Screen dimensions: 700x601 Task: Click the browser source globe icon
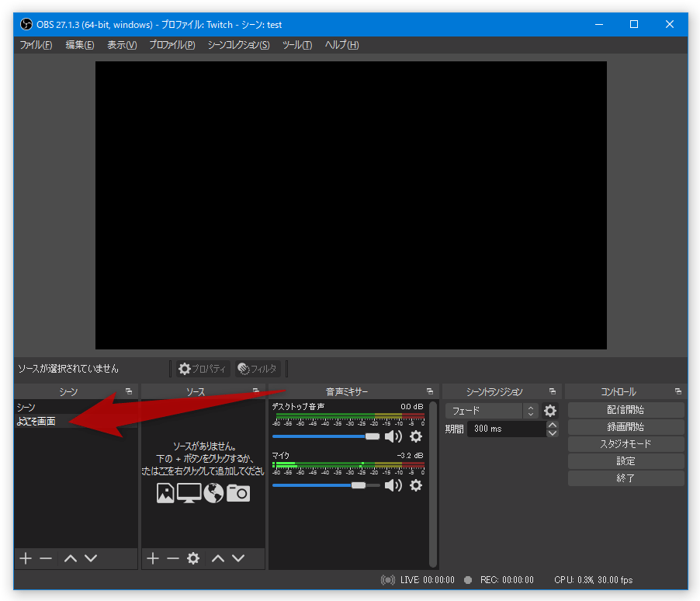(x=213, y=493)
